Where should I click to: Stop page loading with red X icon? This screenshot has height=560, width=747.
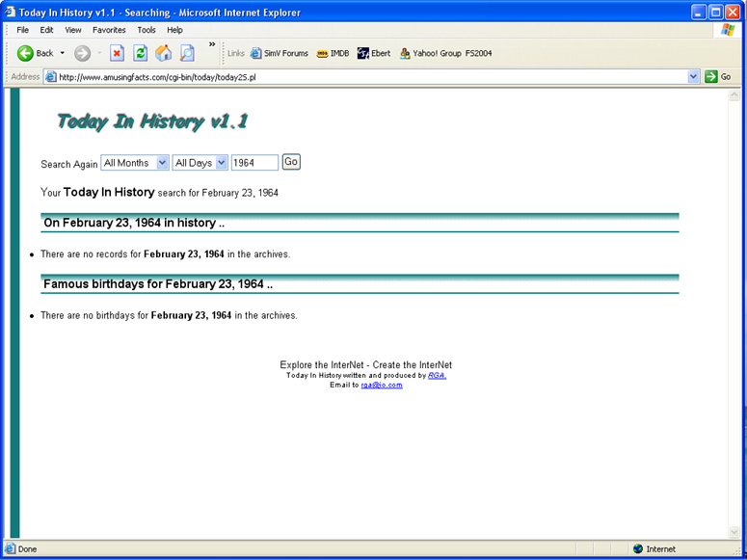tap(118, 53)
